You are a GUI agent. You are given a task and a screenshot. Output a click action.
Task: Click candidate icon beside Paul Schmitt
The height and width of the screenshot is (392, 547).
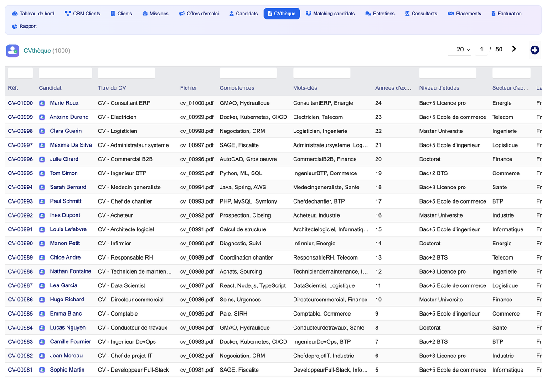42,201
